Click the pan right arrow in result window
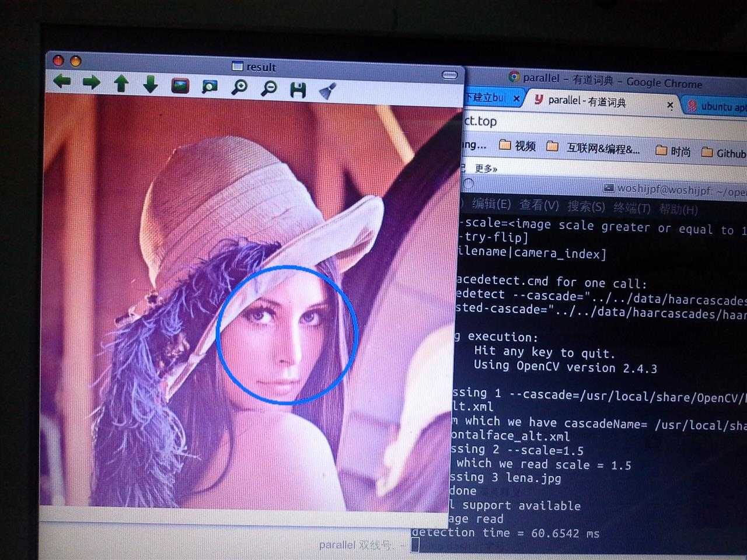 coord(91,82)
